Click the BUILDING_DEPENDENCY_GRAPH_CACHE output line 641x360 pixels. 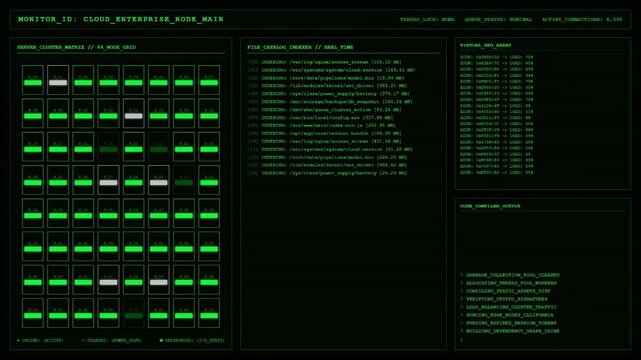click(x=510, y=331)
